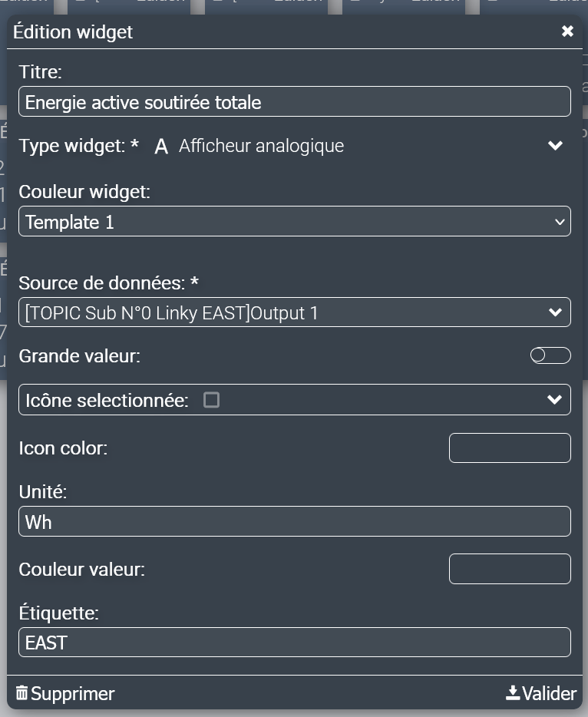Click the empty square selected-icon preview

211,400
